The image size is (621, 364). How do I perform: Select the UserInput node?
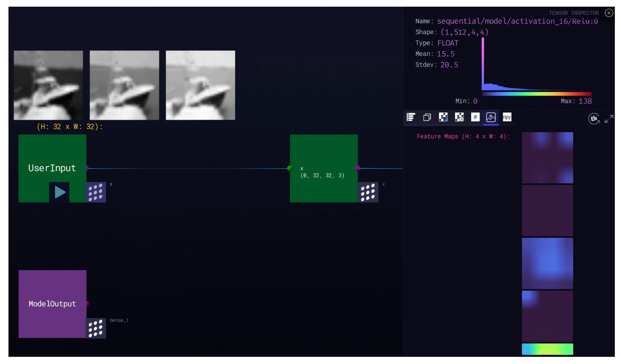coord(52,168)
